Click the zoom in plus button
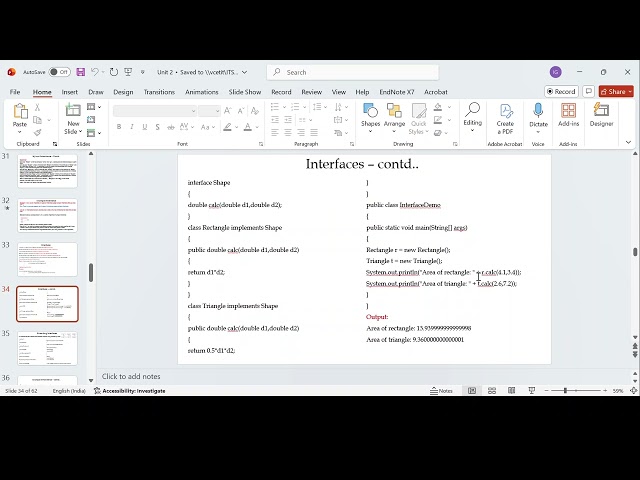640x480 pixels. 605,391
